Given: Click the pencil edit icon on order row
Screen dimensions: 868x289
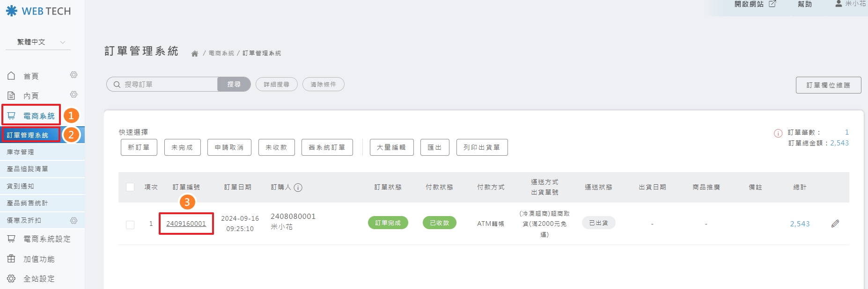Looking at the screenshot, I should coord(835,224).
